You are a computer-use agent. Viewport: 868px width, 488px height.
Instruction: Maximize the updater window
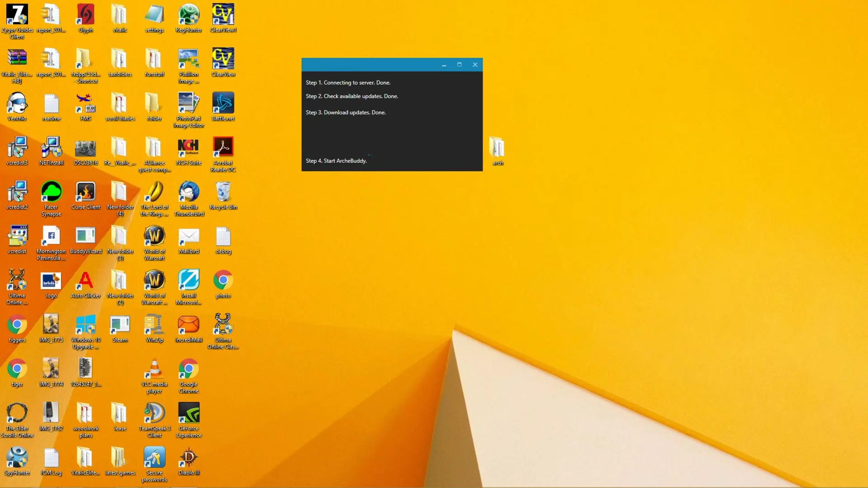point(460,65)
